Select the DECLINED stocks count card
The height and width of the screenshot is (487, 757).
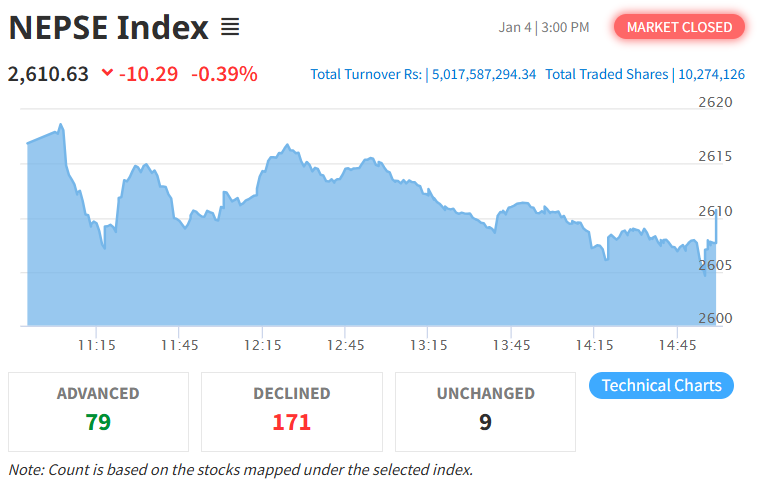(x=291, y=411)
